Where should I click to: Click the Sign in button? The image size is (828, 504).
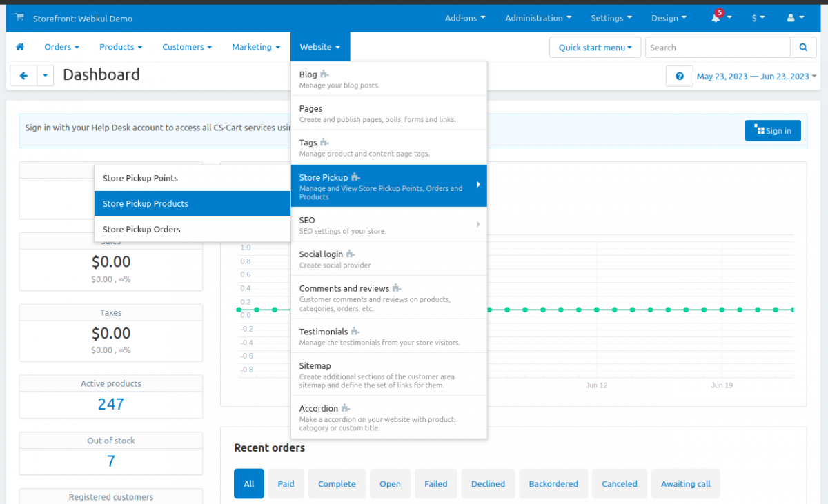point(773,131)
